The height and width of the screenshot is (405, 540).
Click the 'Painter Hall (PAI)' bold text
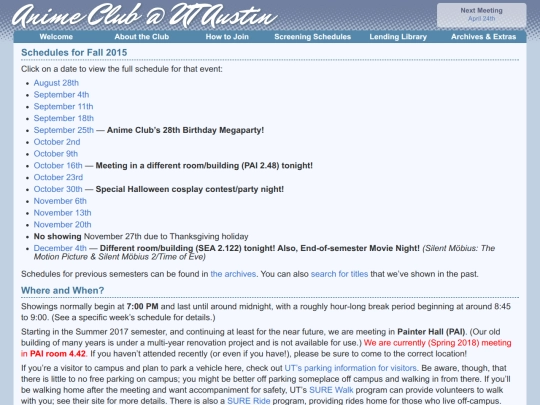[x=431, y=332]
